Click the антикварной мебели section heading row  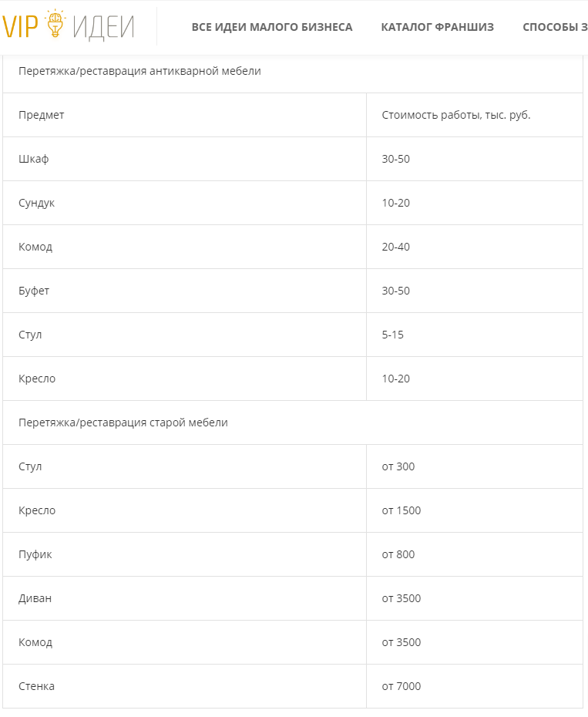point(139,71)
